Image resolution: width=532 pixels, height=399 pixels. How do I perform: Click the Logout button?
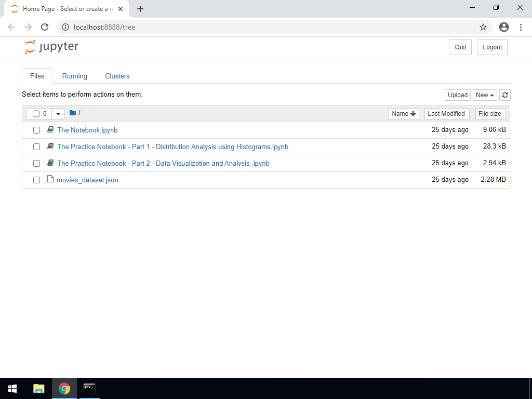coord(493,47)
